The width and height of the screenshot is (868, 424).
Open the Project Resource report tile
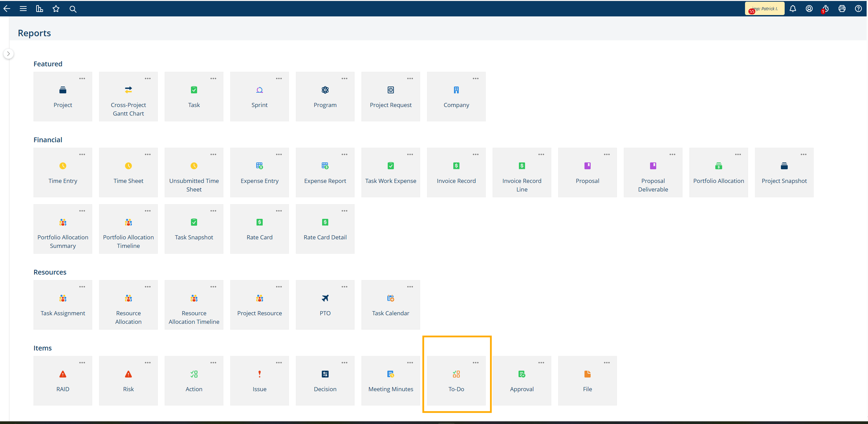pos(260,305)
